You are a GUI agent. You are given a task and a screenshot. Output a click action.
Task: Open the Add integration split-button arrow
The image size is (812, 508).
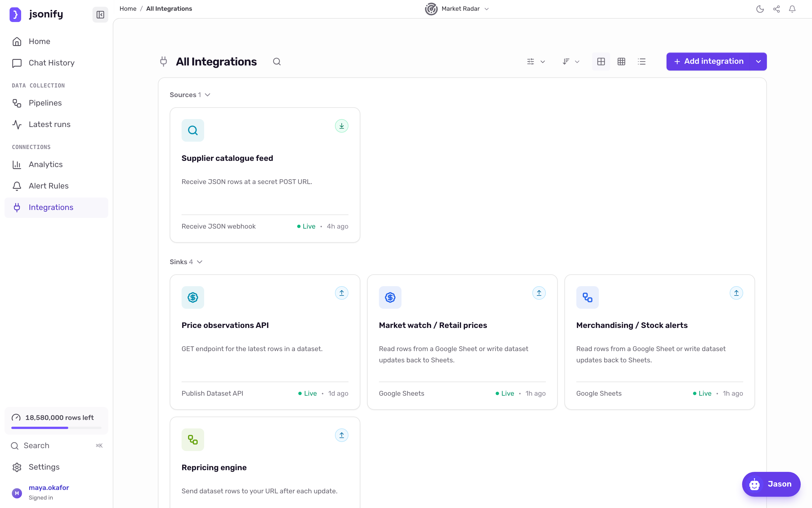click(758, 62)
